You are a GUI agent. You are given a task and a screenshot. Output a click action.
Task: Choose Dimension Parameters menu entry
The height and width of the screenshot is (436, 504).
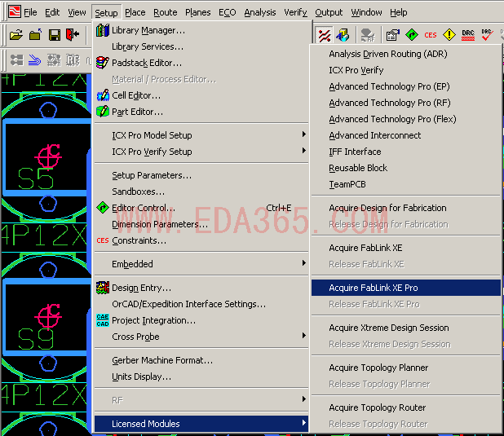(x=201, y=224)
